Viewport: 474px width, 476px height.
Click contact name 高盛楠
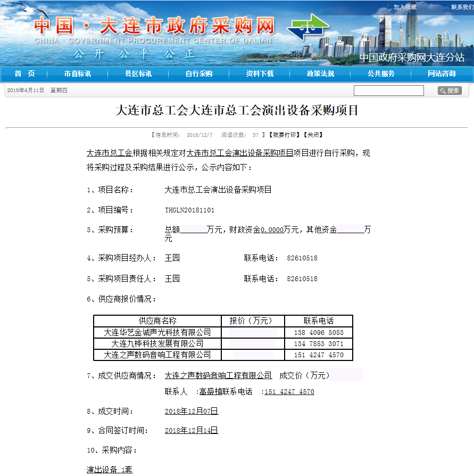click(x=211, y=391)
